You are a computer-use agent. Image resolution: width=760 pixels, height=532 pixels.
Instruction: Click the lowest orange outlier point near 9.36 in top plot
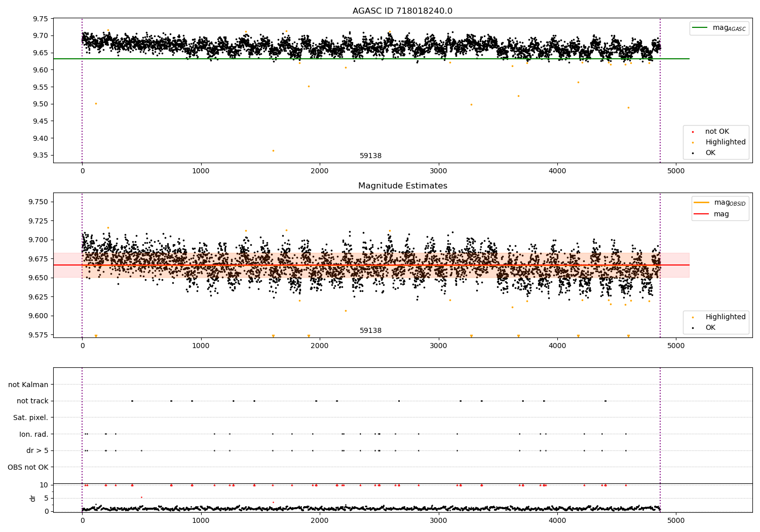273,150
